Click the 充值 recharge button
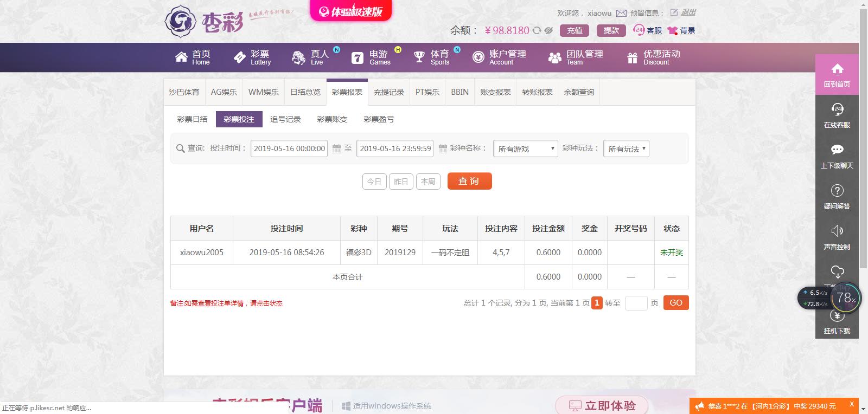Screen dimensions: 868x414 coord(575,30)
